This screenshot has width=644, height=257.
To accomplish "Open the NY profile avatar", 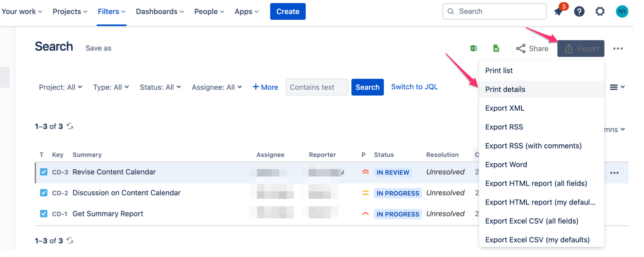I will 622,12.
